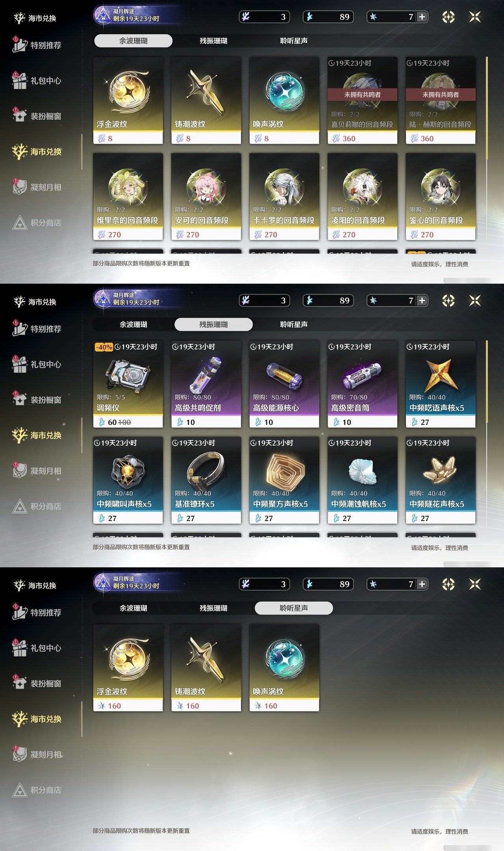Open the discounted 调频仪 item
504x851 pixels.
[x=128, y=384]
